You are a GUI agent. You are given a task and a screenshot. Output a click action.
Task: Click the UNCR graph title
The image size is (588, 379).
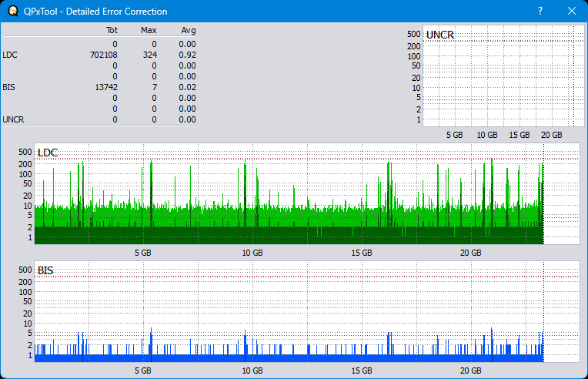(x=440, y=35)
